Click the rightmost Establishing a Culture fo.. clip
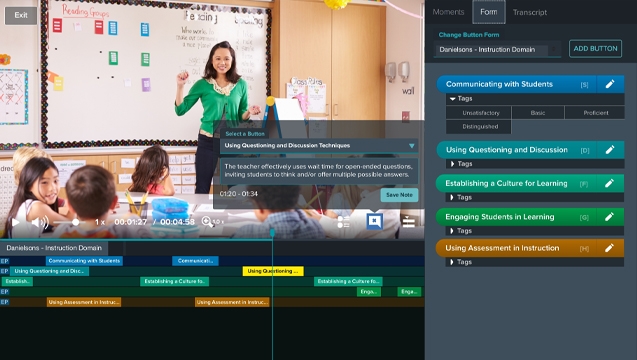The image size is (637, 360). pyautogui.click(x=348, y=281)
